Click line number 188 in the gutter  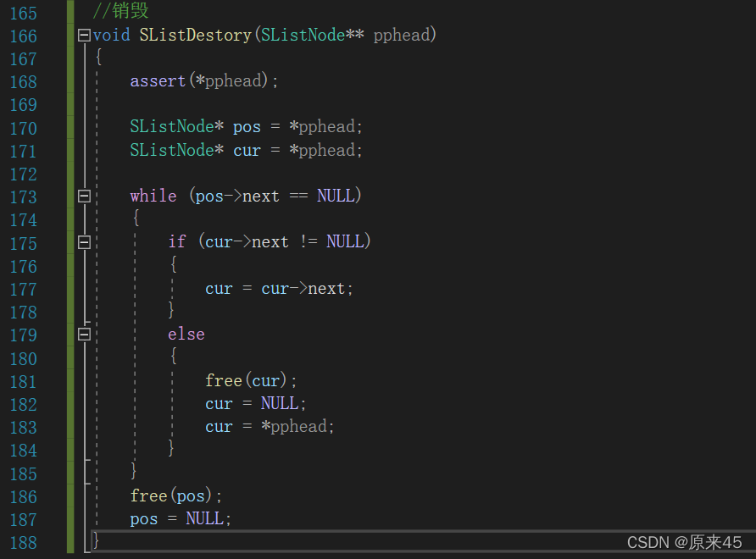(x=24, y=543)
